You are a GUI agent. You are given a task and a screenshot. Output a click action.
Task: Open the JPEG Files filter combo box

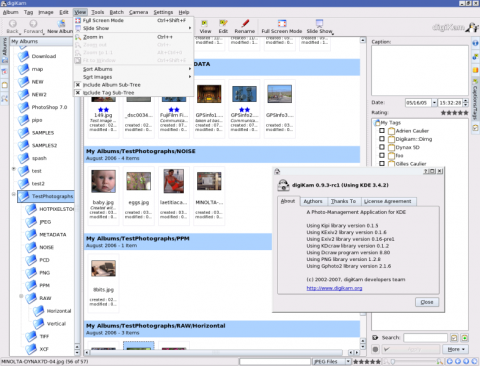tap(332, 361)
